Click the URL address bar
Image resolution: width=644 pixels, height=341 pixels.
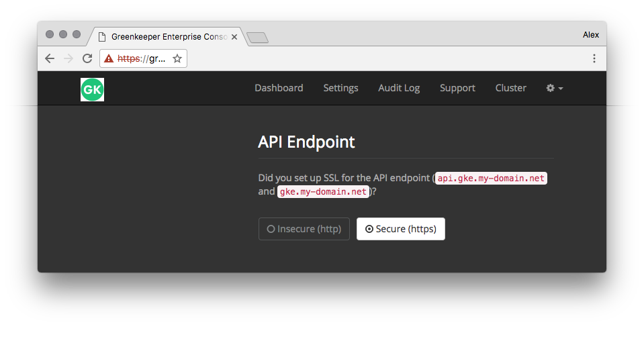143,58
